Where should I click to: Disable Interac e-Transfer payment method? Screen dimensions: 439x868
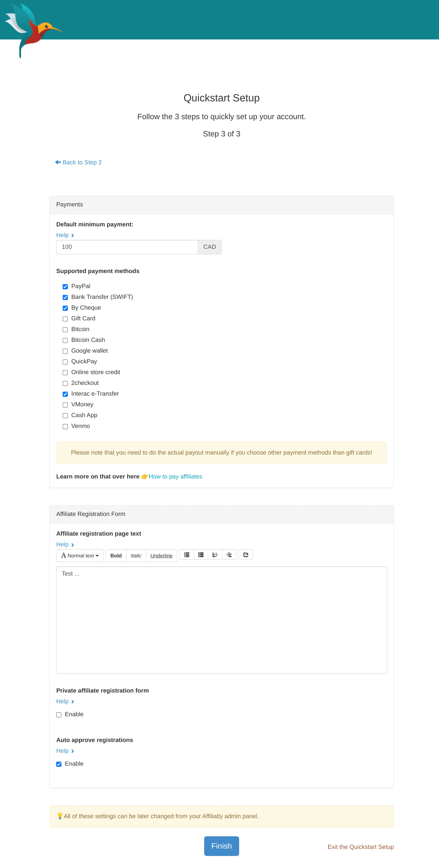[65, 394]
